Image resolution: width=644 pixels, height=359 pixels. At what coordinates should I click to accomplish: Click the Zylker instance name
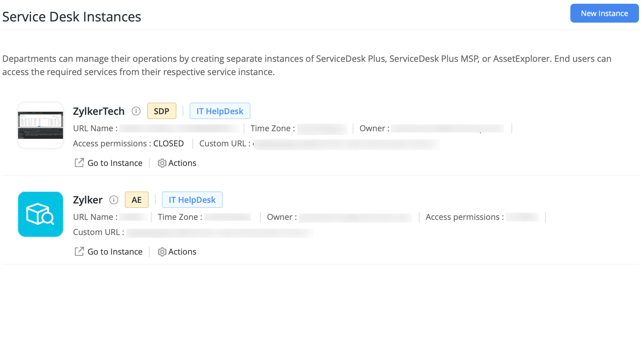[88, 200]
